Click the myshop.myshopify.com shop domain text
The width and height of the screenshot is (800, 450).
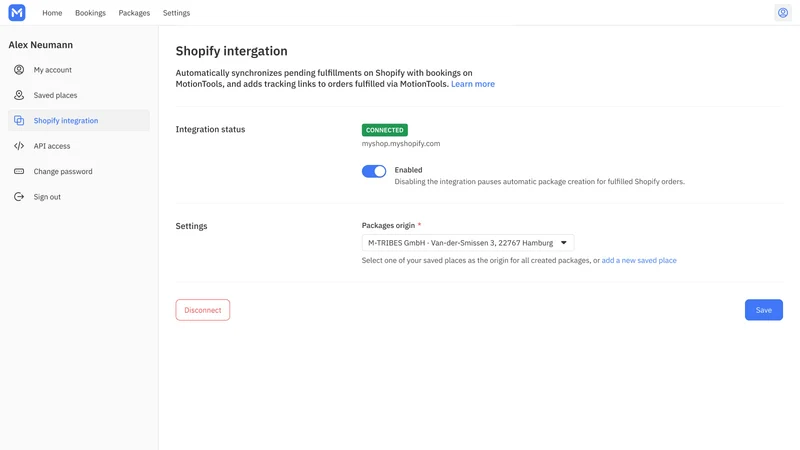(401, 144)
